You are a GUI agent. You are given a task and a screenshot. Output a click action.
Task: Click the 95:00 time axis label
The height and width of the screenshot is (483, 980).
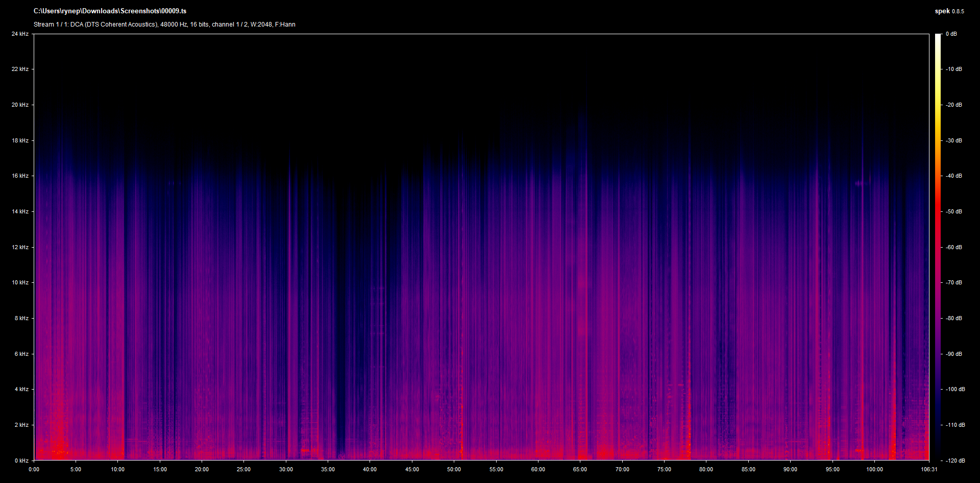tap(832, 469)
